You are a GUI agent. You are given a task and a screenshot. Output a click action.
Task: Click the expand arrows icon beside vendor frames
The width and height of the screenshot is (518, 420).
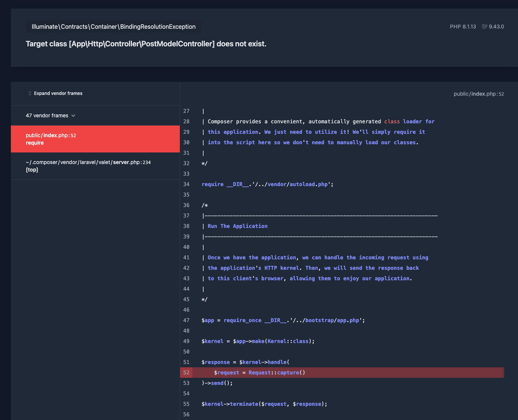click(30, 93)
